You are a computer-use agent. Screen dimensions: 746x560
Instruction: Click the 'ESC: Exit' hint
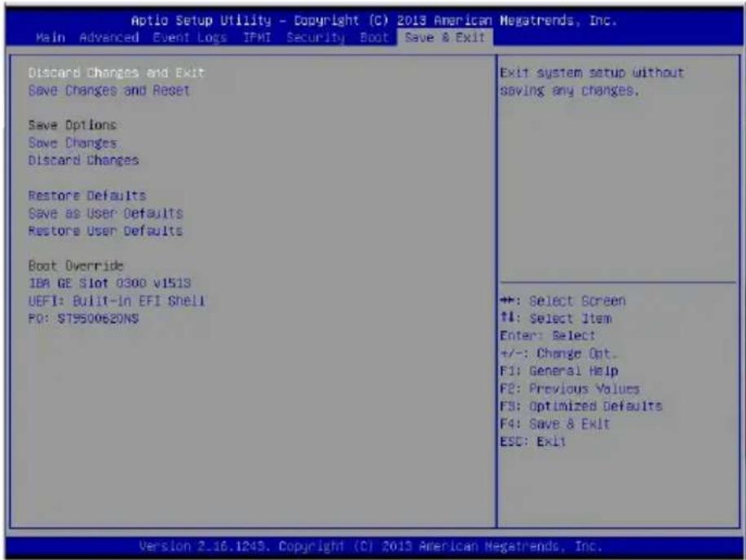[x=533, y=442]
